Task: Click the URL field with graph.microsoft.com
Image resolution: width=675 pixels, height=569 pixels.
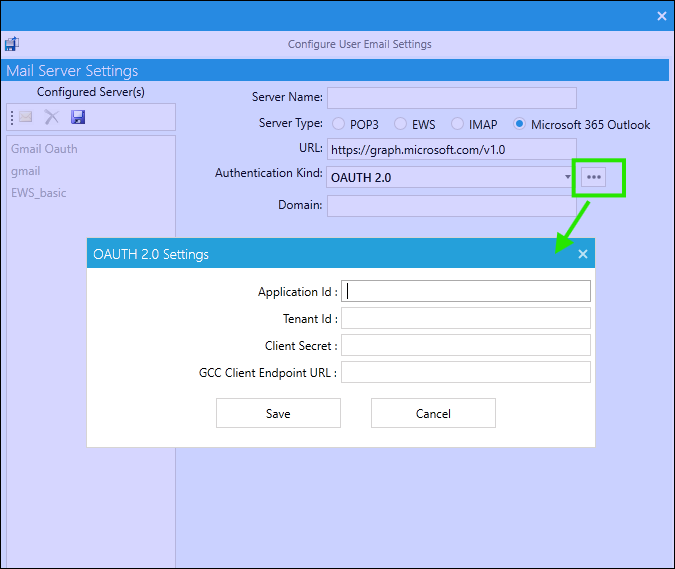Action: point(452,149)
